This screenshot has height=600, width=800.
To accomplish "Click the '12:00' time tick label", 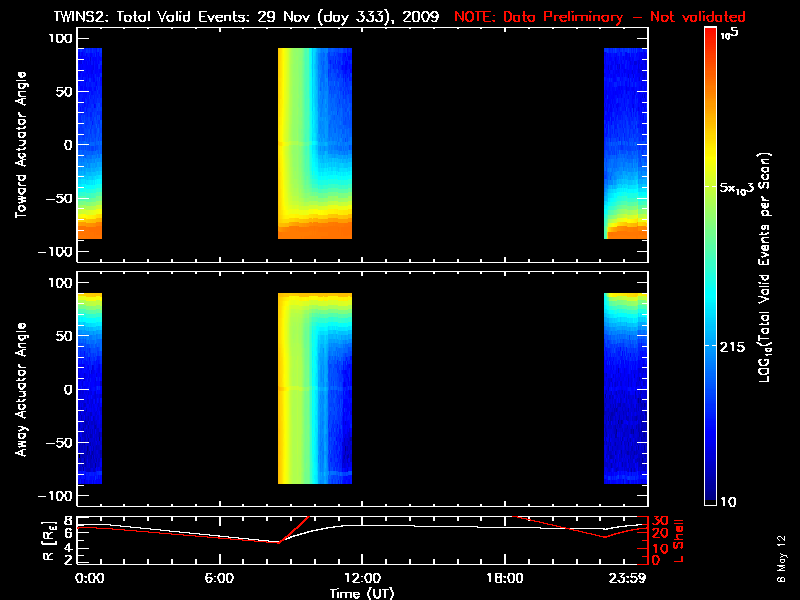I will click(x=362, y=578).
